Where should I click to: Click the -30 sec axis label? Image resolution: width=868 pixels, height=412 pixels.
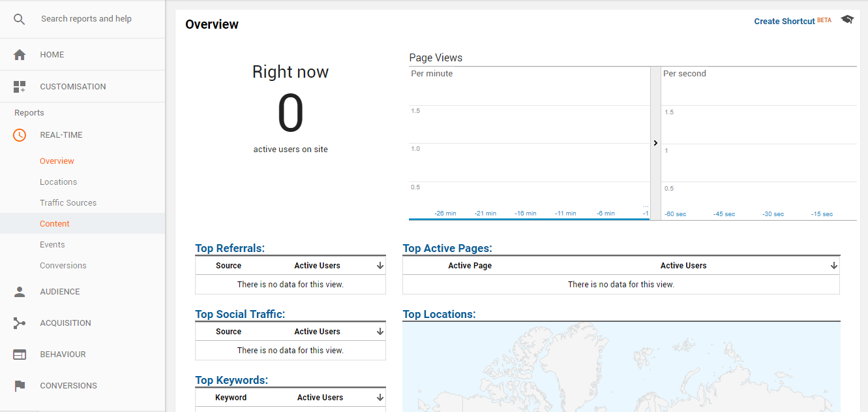click(773, 214)
